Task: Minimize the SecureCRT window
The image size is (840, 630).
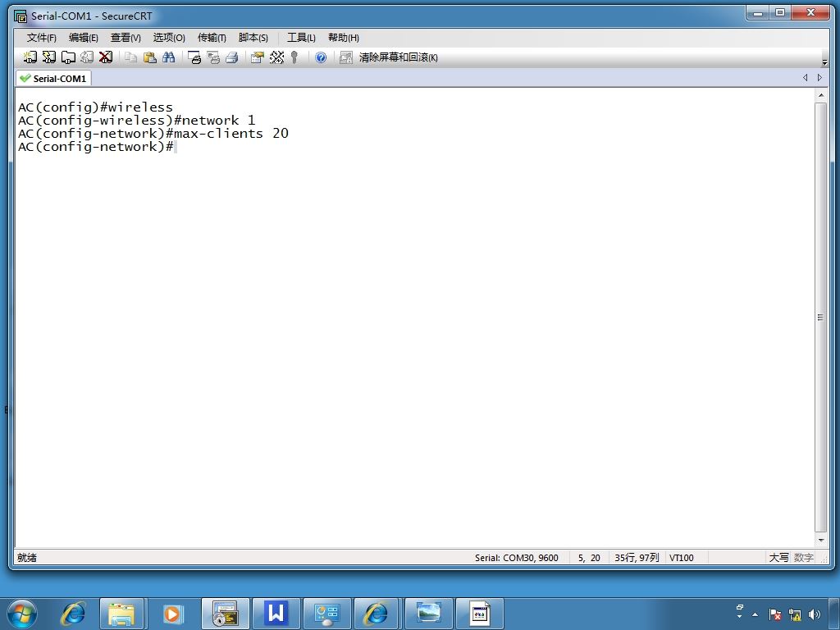Action: [x=757, y=13]
